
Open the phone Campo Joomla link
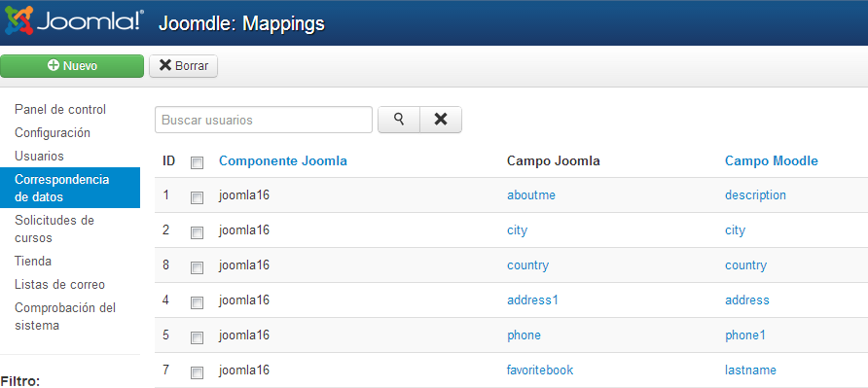pyautogui.click(x=524, y=335)
